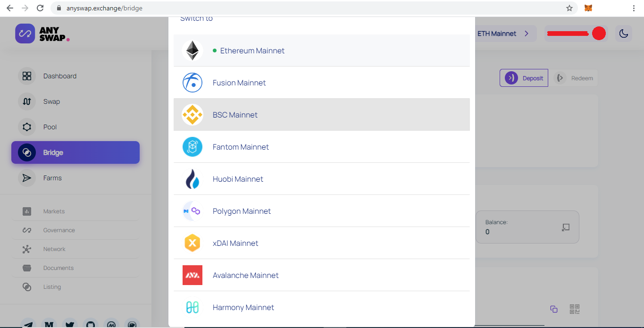Switch to Redeem mode

574,78
